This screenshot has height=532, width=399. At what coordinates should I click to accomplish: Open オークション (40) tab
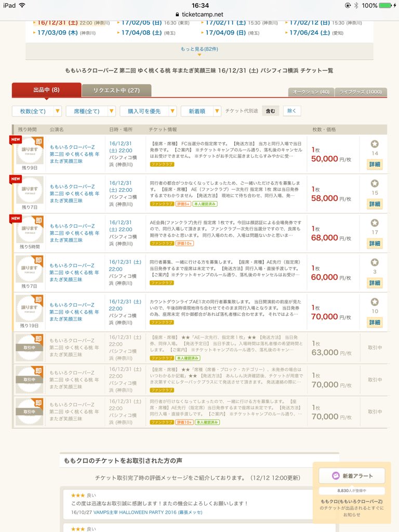point(311,92)
